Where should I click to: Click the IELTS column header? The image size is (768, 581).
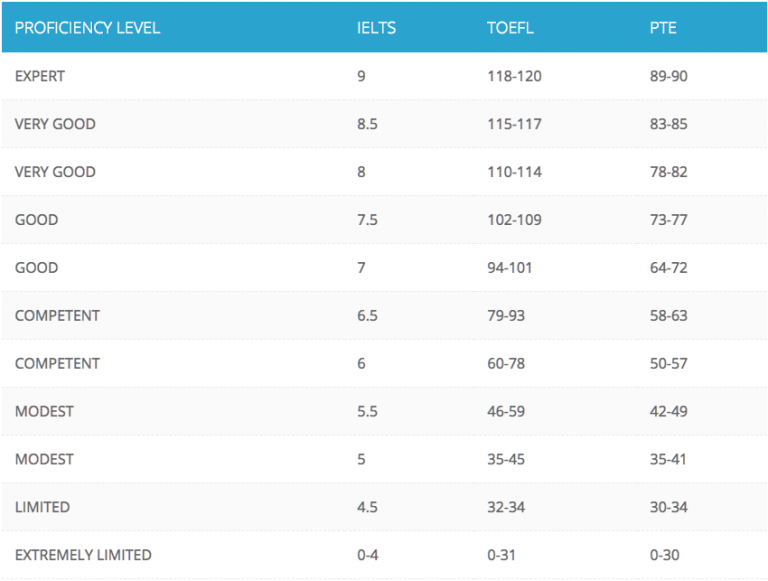click(376, 28)
